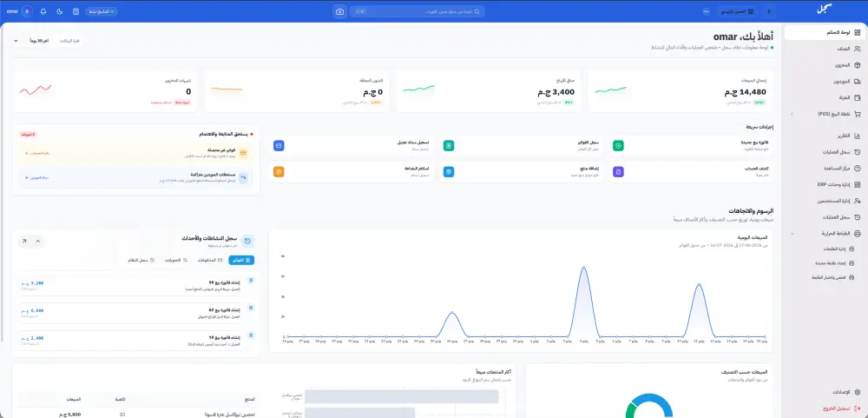Click تسجيل الخروج logout in sidebar
The height and width of the screenshot is (418, 868).
pos(825,408)
